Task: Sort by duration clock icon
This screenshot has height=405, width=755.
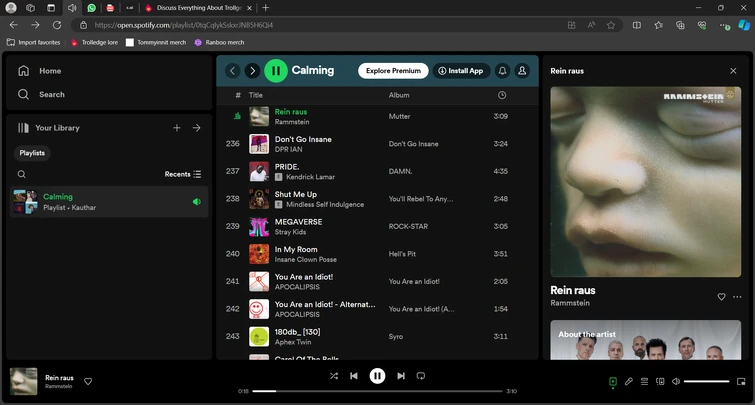Action: [502, 95]
